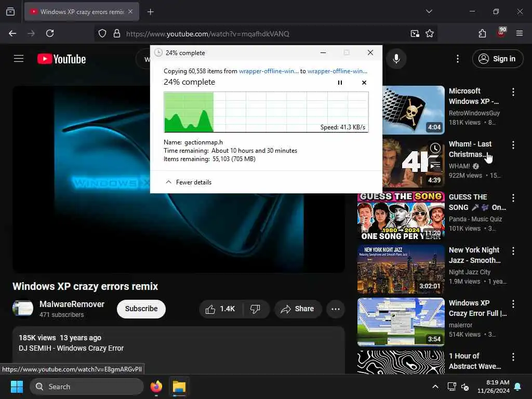Open the destination wrapper-offline-win folder link

pyautogui.click(x=337, y=71)
